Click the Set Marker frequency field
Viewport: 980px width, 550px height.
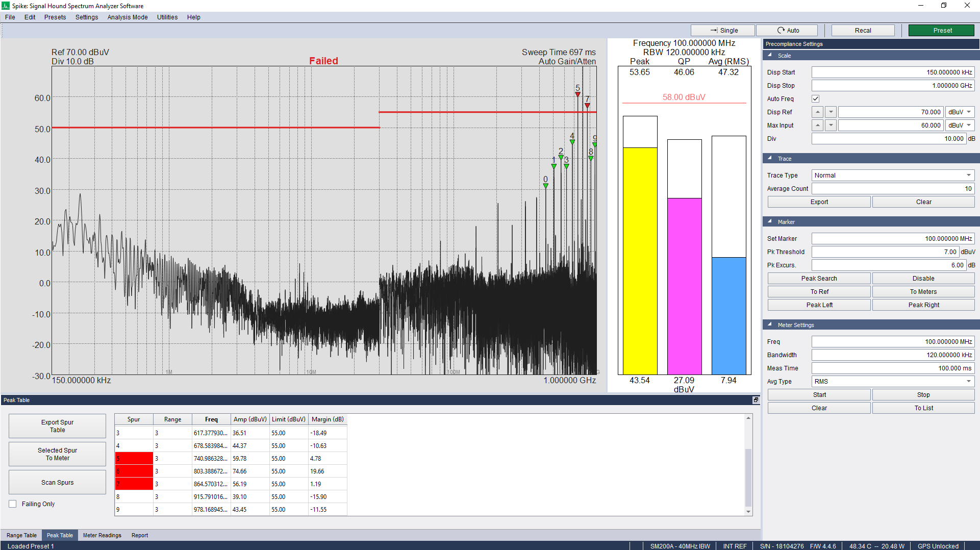pos(893,239)
